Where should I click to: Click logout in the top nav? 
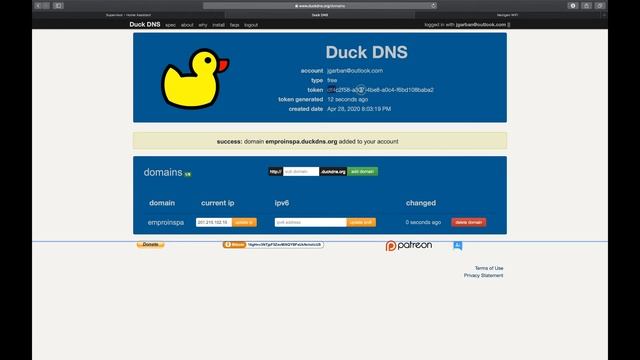point(251,25)
